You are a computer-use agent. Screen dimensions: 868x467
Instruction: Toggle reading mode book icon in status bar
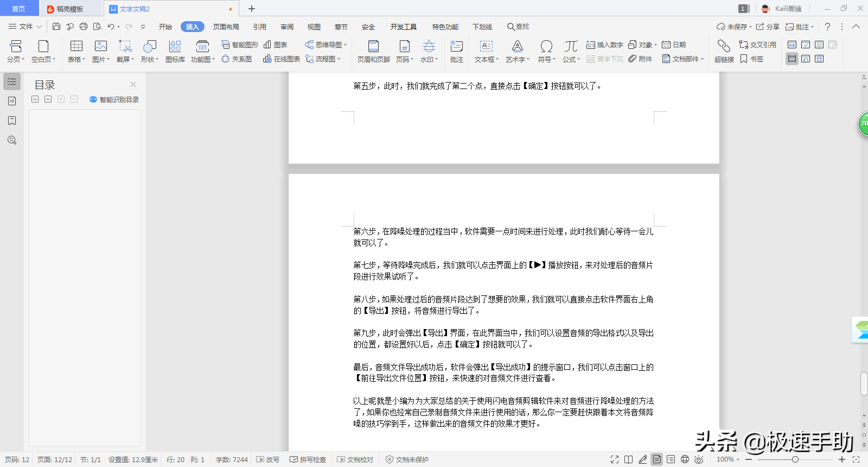point(629,459)
